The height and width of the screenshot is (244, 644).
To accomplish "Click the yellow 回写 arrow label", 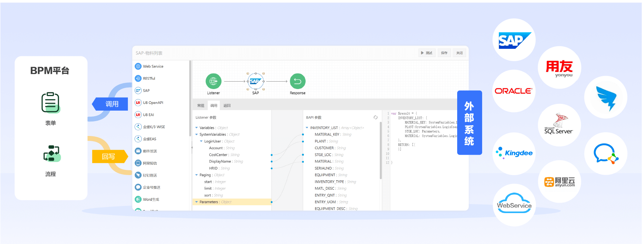I will pyautogui.click(x=110, y=156).
